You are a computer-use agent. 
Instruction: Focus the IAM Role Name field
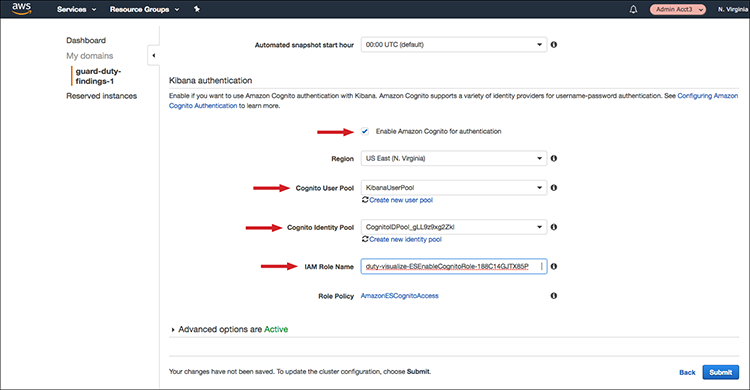click(x=453, y=266)
